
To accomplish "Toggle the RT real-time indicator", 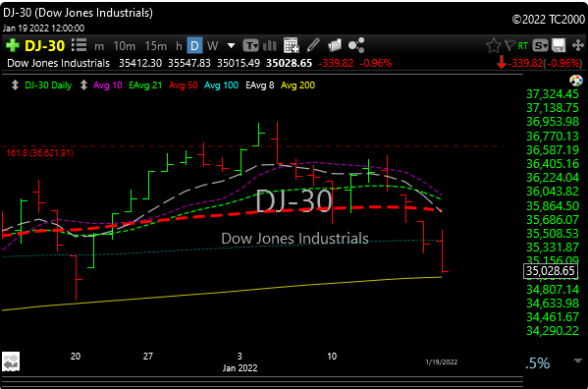I will click(523, 46).
